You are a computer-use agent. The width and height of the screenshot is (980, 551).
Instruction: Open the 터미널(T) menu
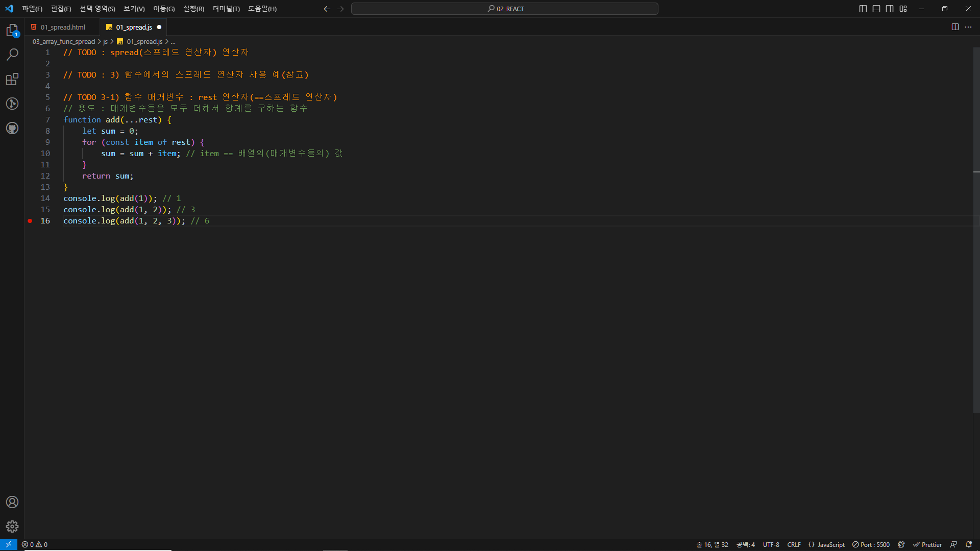[x=226, y=9]
